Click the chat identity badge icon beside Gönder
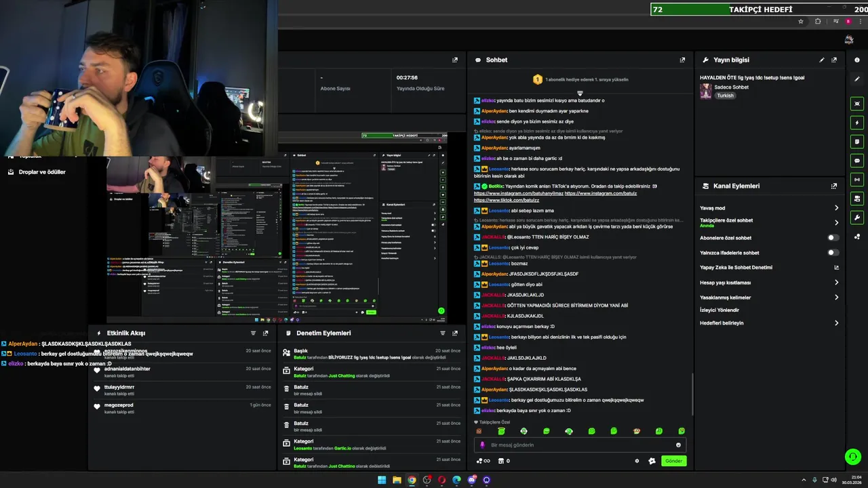The height and width of the screenshot is (488, 868). click(652, 461)
